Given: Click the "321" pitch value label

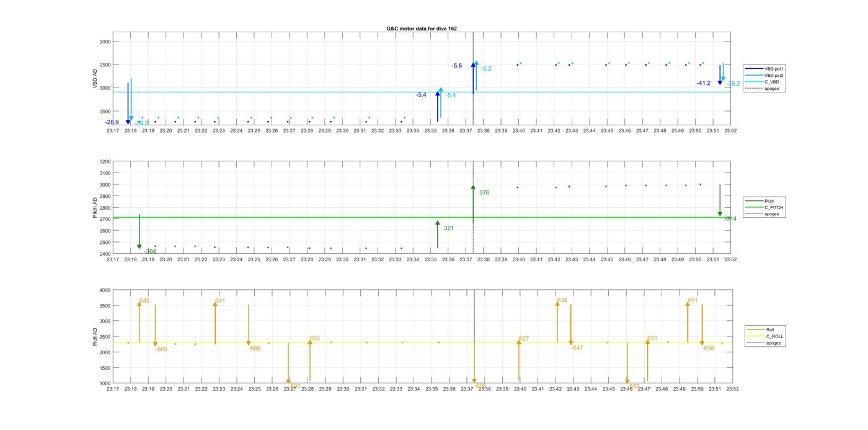Looking at the screenshot, I should (448, 228).
